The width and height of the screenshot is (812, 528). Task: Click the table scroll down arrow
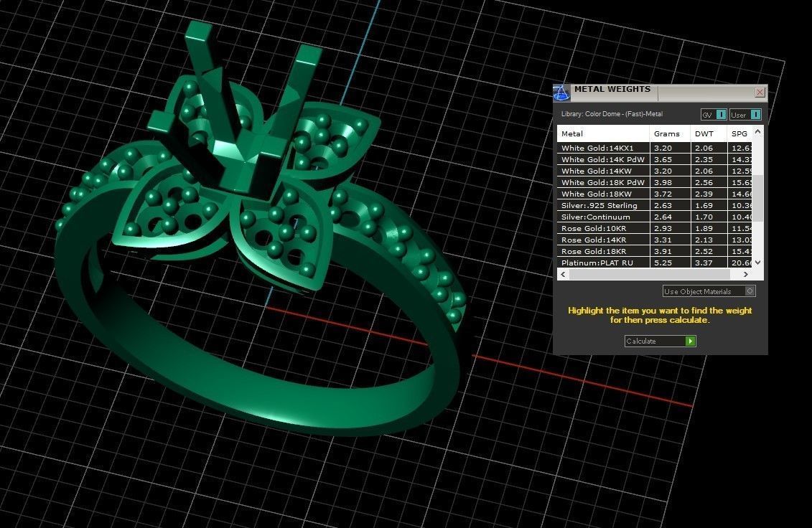[x=757, y=263]
